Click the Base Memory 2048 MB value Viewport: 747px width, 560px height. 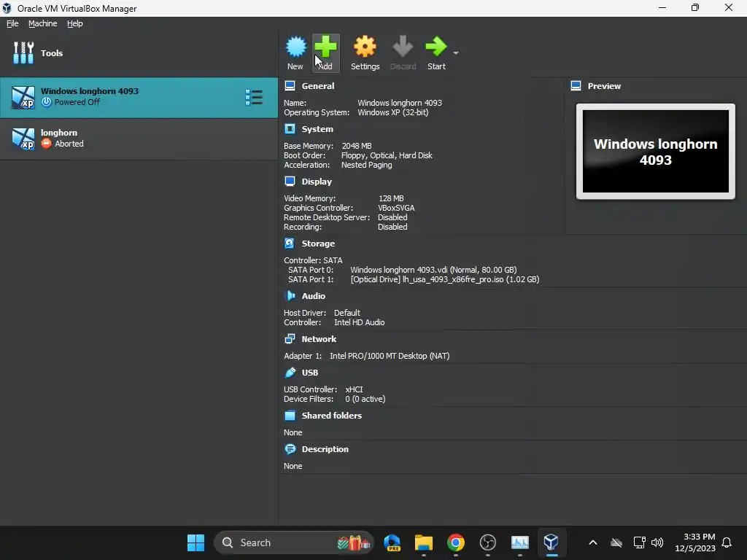click(357, 146)
